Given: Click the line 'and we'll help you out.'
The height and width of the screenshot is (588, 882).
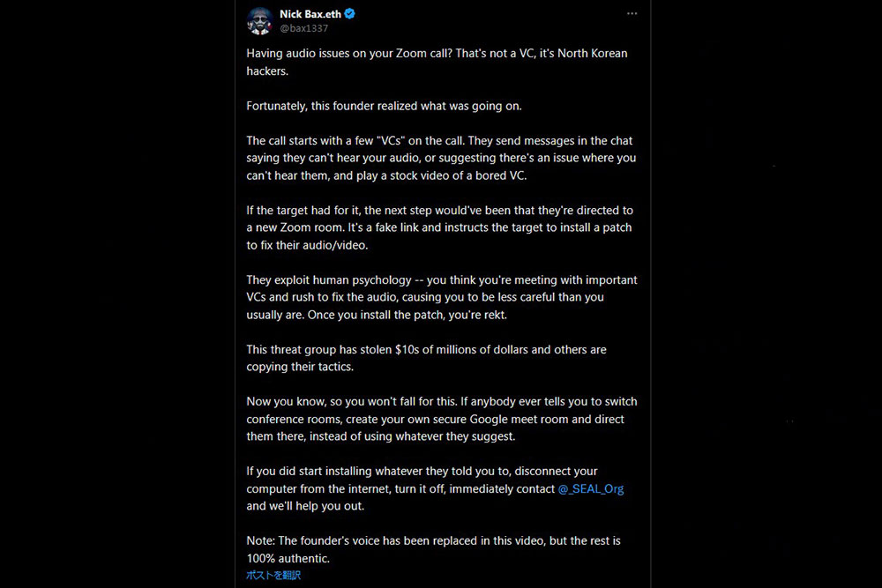Looking at the screenshot, I should pos(305,506).
